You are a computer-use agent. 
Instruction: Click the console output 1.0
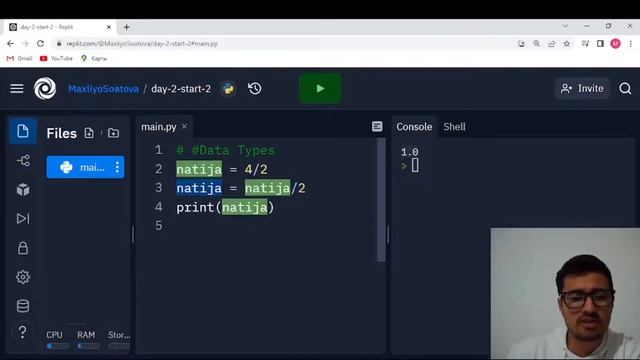[409, 152]
